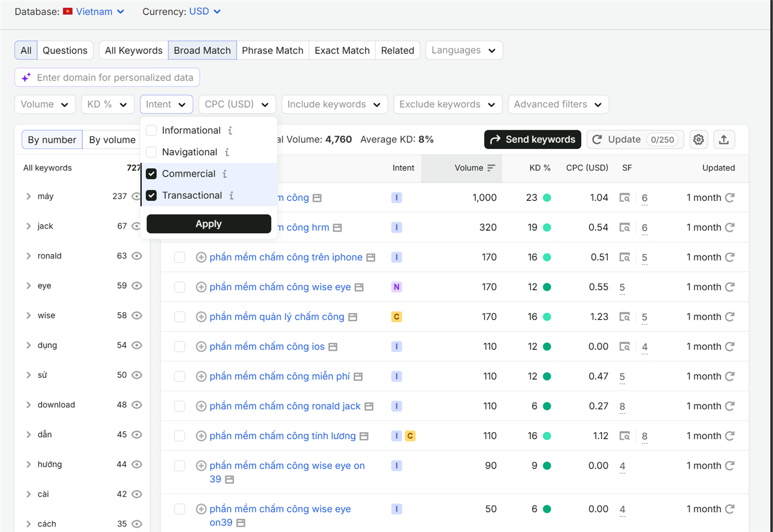This screenshot has height=532, width=773.
Task: Switch to Questions tab
Action: click(x=65, y=50)
